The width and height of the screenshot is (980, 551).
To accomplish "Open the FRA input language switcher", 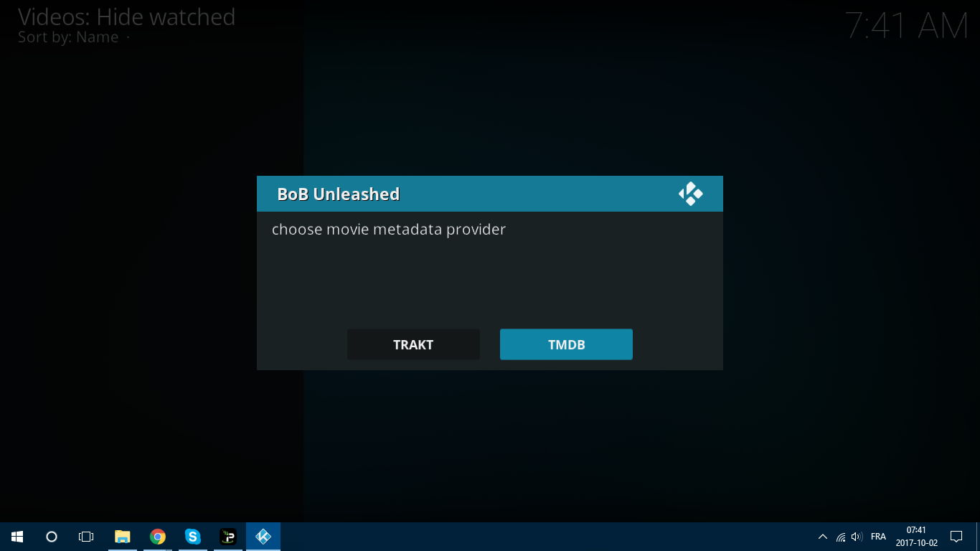I will tap(878, 537).
